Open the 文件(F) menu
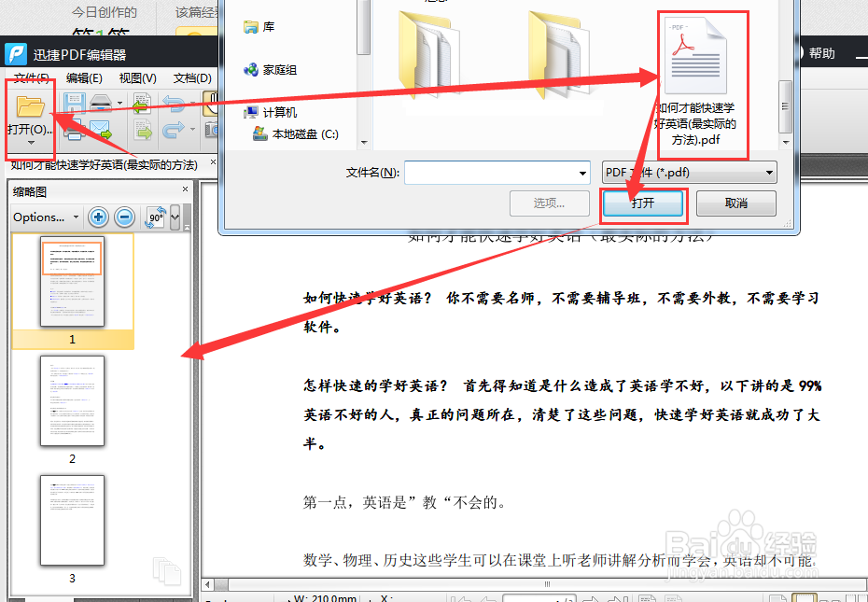 [x=31, y=78]
